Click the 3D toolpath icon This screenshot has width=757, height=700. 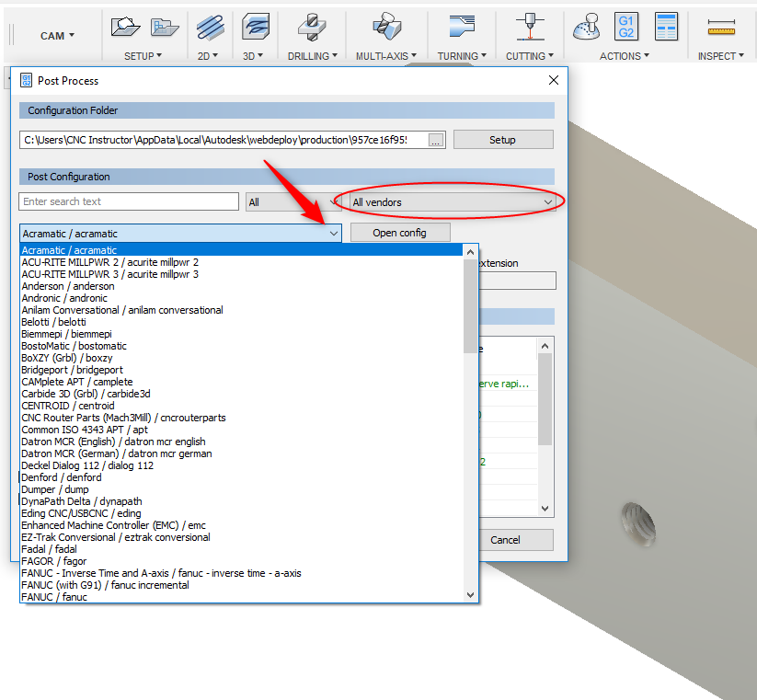pos(256,27)
